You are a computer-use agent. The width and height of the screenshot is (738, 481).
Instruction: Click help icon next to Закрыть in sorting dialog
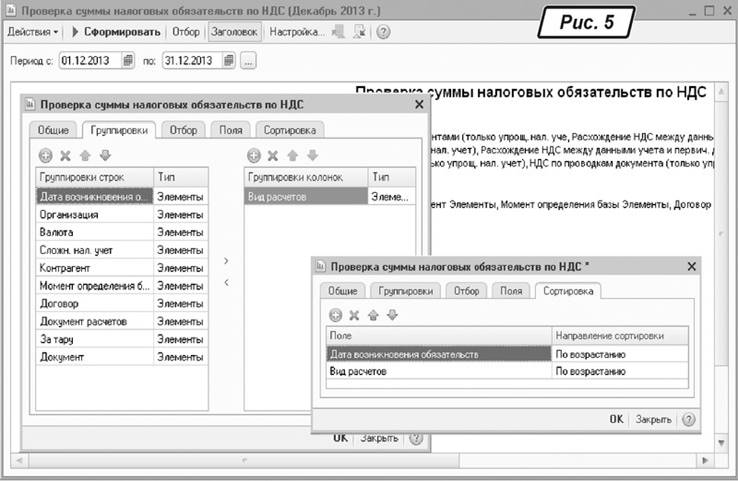(x=688, y=419)
